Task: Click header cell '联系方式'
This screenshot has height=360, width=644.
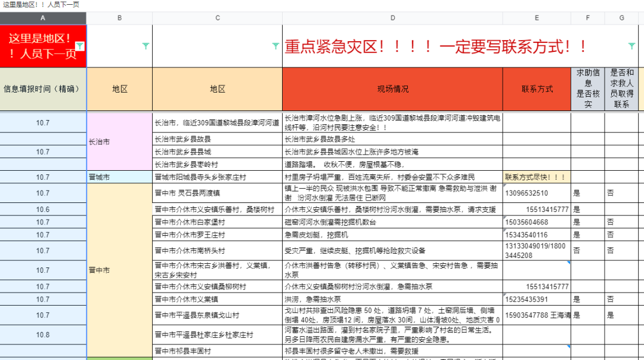Action: click(x=537, y=89)
